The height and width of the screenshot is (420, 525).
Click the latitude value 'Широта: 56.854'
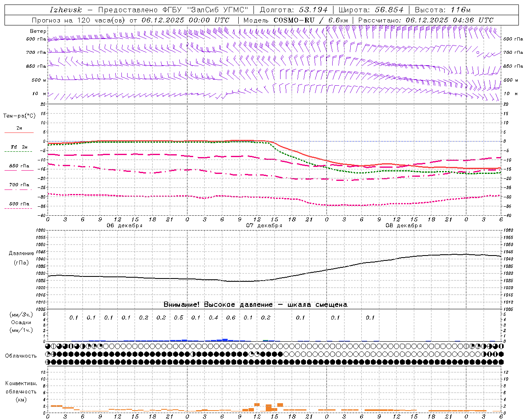click(371, 10)
